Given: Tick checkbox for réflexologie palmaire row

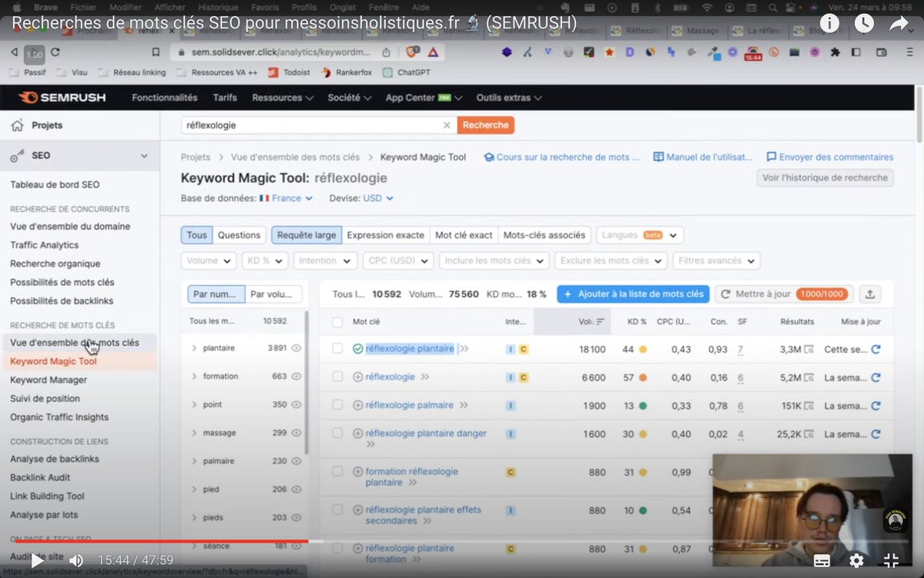Looking at the screenshot, I should 337,405.
